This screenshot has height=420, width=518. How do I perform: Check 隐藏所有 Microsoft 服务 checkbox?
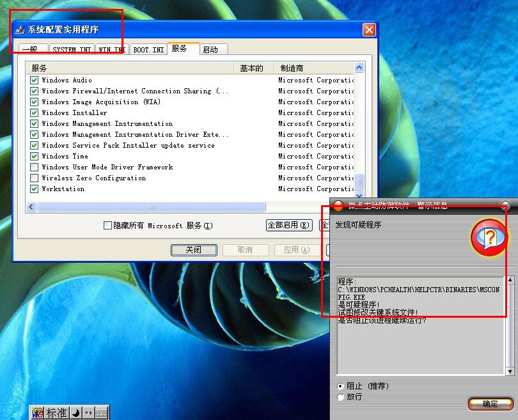click(107, 226)
